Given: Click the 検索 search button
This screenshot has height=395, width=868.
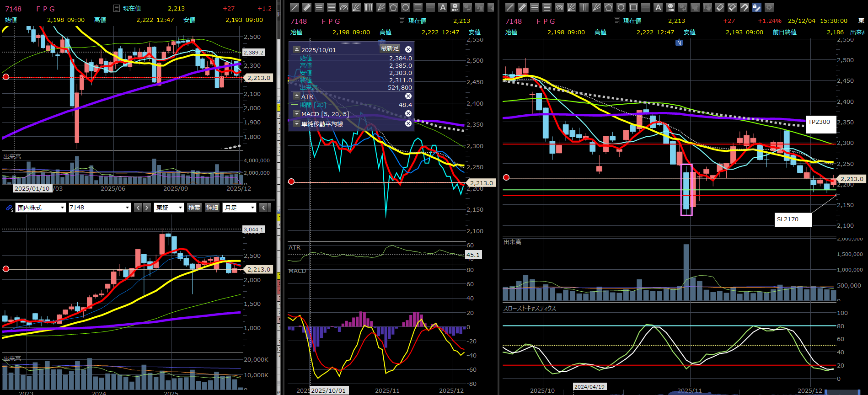Looking at the screenshot, I should coord(194,208).
